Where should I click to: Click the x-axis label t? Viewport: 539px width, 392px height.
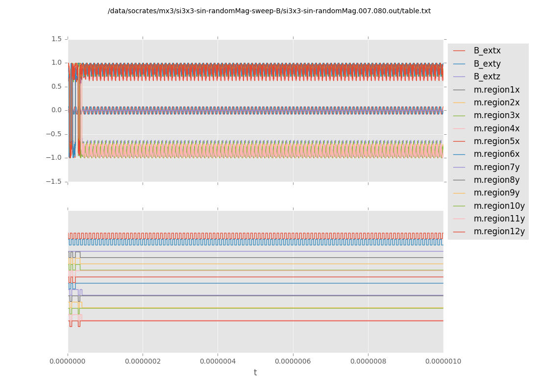(x=255, y=373)
